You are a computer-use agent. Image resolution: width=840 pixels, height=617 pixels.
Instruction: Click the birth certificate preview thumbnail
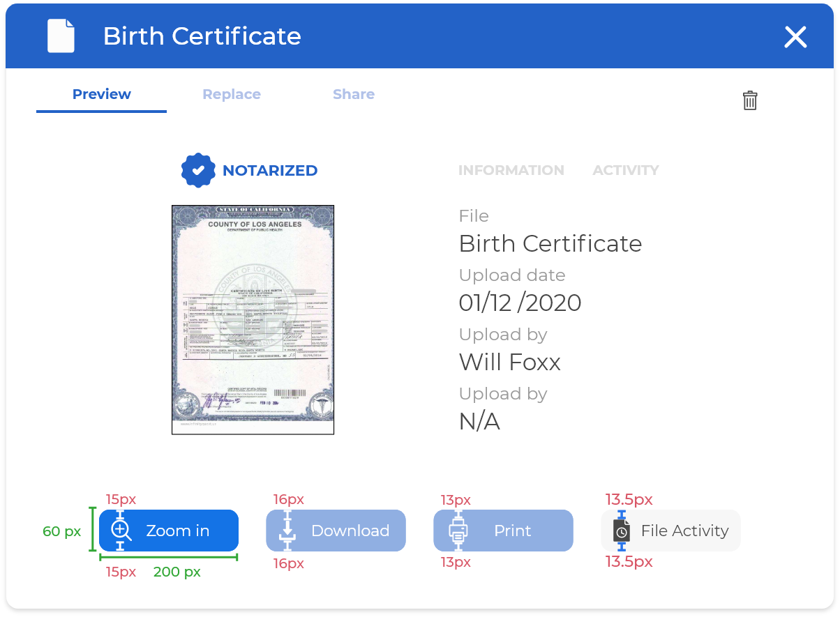click(253, 320)
